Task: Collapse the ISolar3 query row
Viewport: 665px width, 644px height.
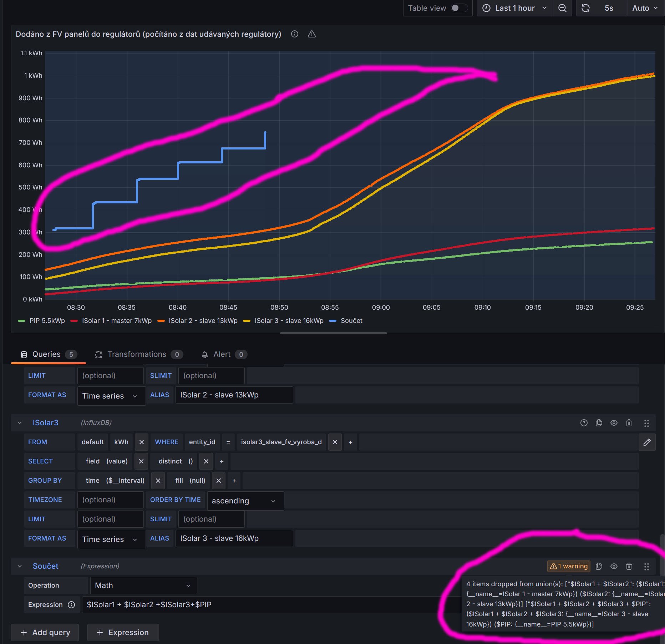Action: (20, 423)
